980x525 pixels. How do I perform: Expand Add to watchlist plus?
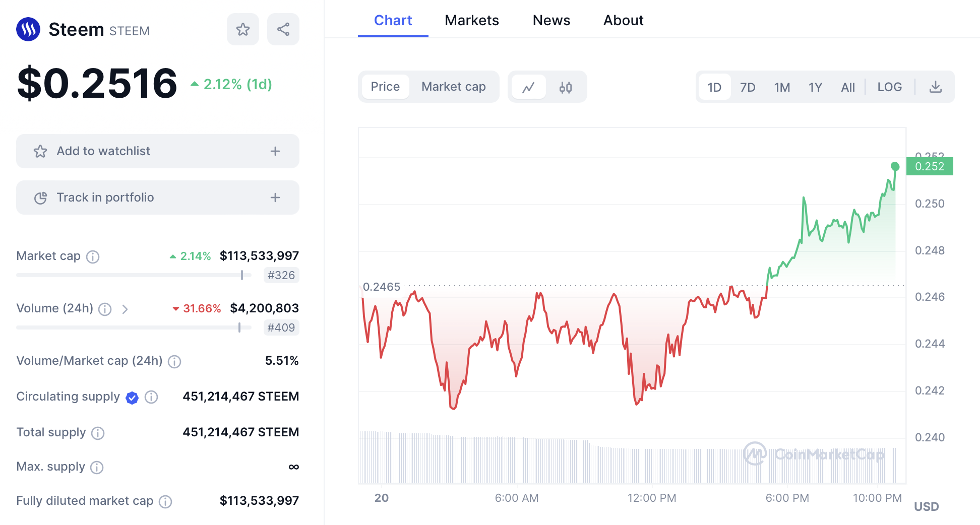[275, 151]
